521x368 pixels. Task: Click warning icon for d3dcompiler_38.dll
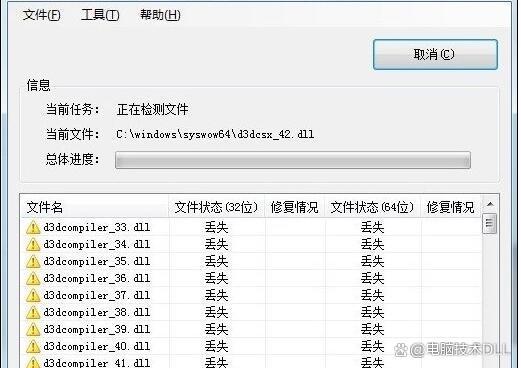click(x=33, y=312)
